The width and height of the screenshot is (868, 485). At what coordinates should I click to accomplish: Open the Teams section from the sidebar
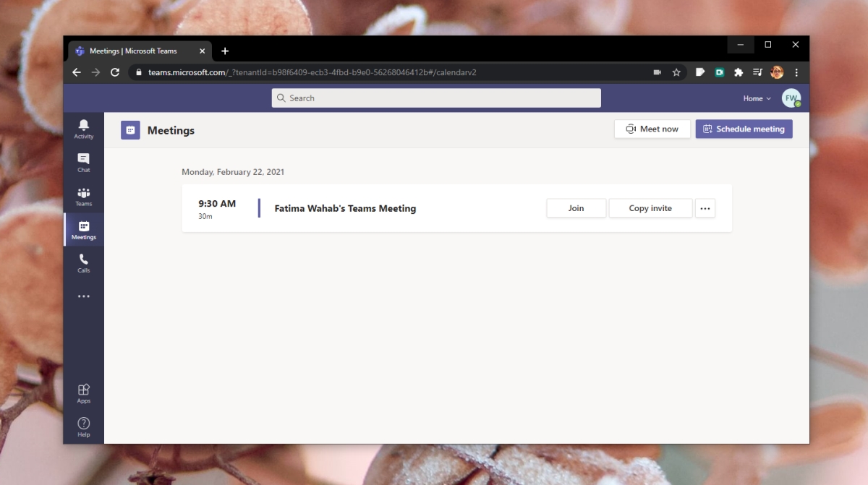(83, 195)
